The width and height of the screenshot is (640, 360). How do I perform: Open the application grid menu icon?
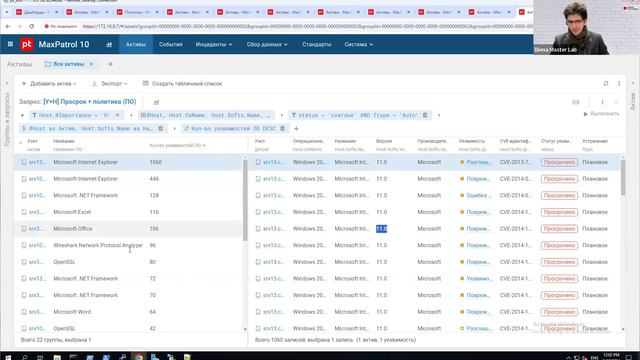(x=10, y=44)
